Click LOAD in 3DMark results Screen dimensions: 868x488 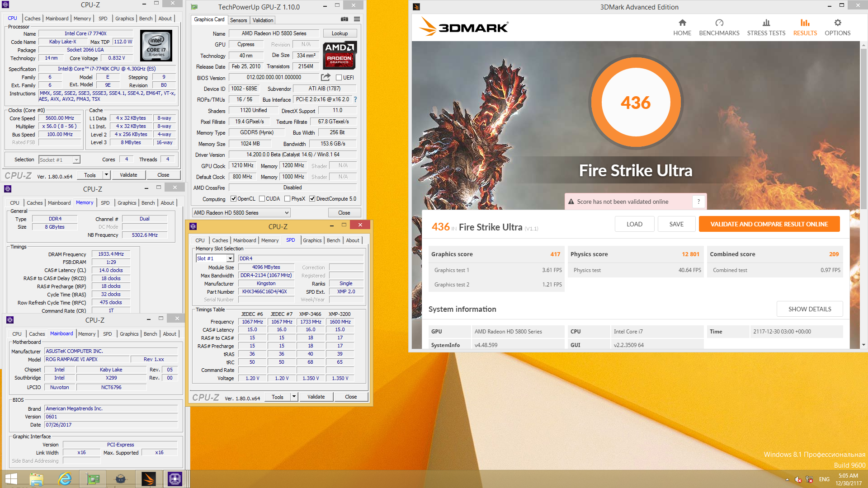[x=634, y=224]
